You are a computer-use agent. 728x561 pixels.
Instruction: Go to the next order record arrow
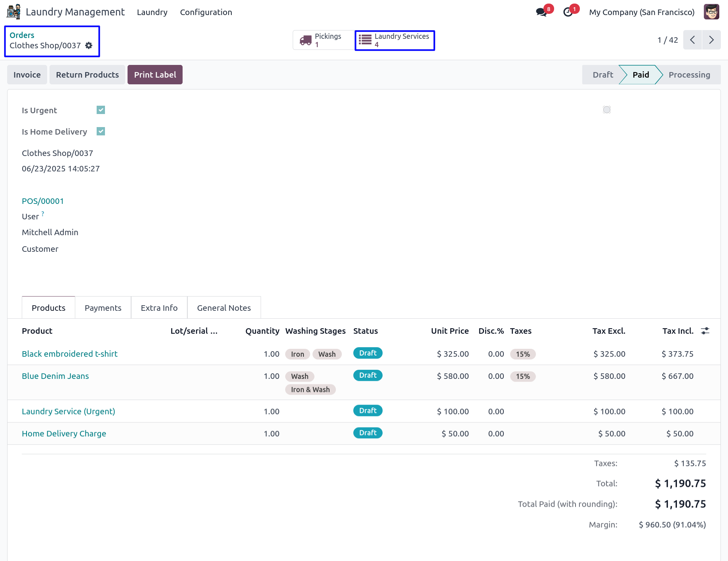[711, 40]
